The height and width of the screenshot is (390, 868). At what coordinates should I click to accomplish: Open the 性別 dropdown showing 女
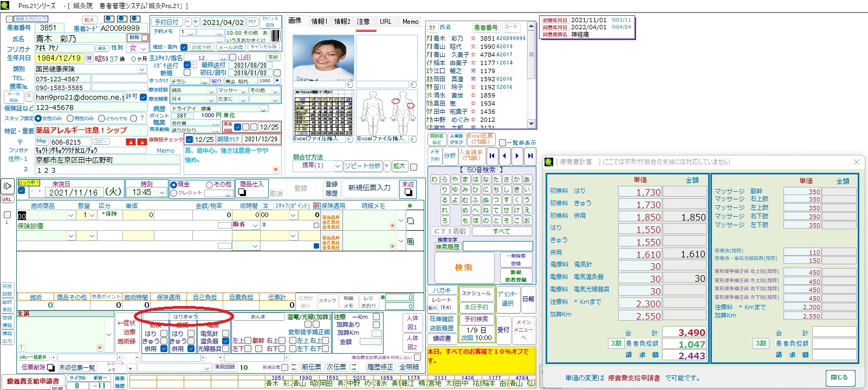coord(144,48)
